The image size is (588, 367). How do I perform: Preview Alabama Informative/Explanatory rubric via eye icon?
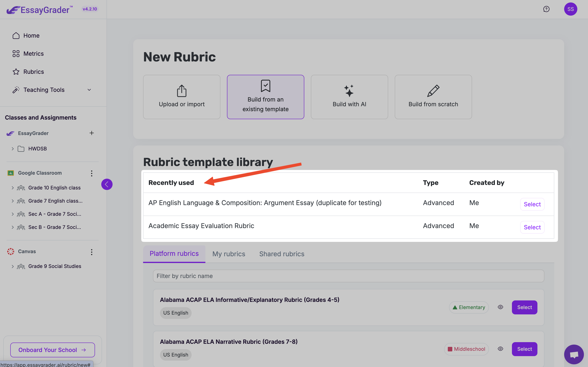coord(500,307)
